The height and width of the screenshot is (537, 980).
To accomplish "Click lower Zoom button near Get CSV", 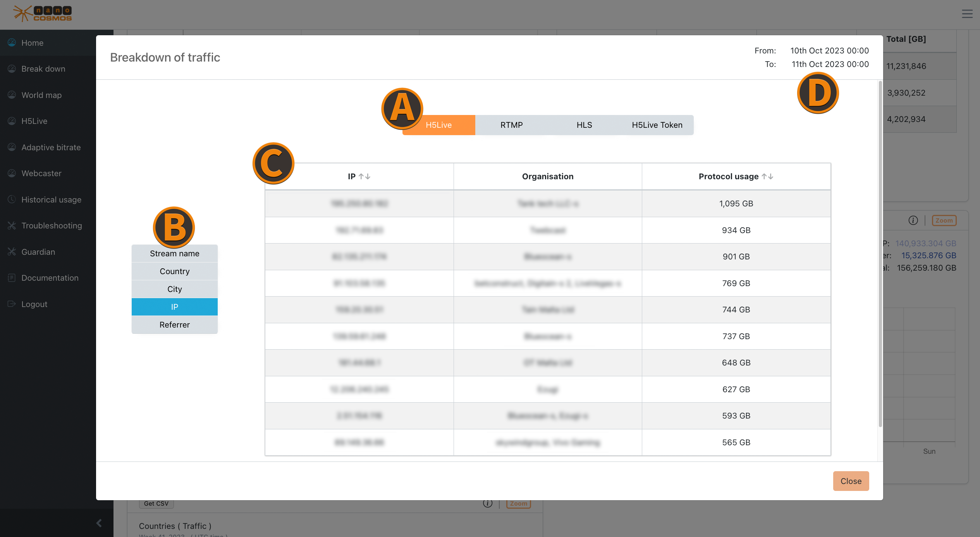I will pos(519,503).
